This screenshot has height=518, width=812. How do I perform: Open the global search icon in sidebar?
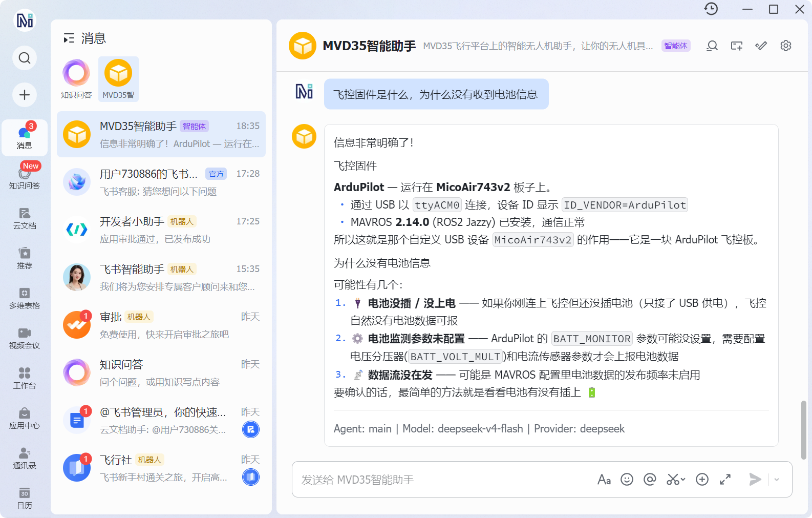tap(25, 58)
